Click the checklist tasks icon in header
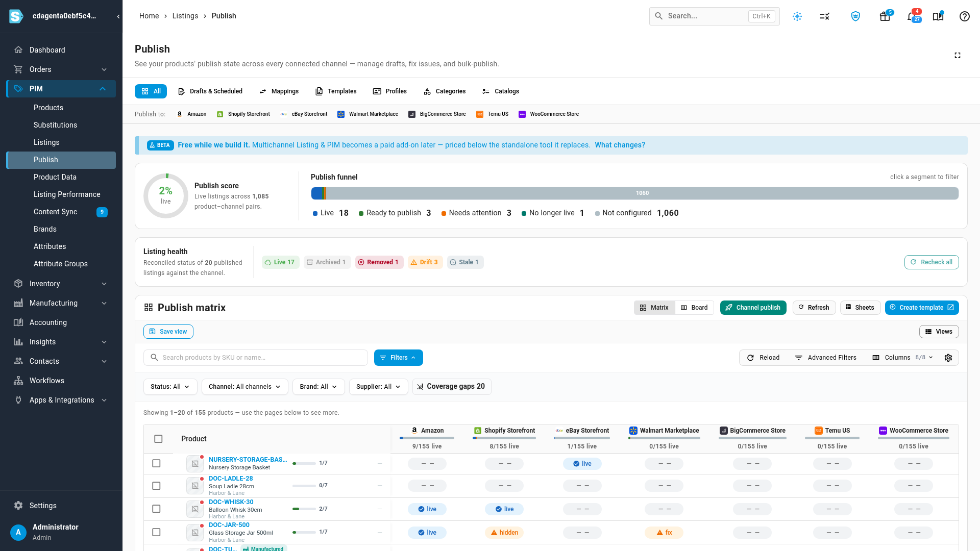The image size is (980, 551). (x=825, y=16)
